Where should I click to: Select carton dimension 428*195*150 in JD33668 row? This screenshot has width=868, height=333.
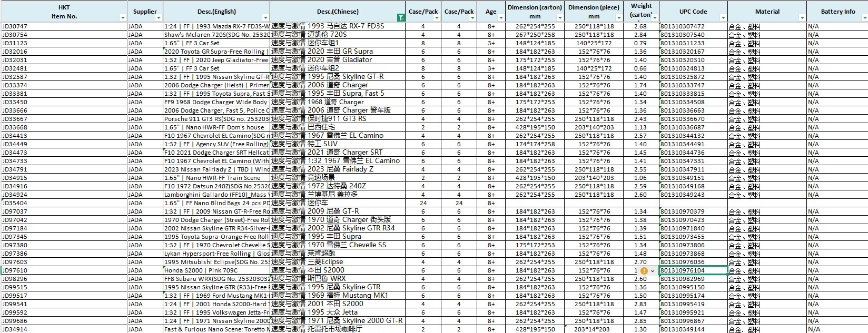click(535, 127)
